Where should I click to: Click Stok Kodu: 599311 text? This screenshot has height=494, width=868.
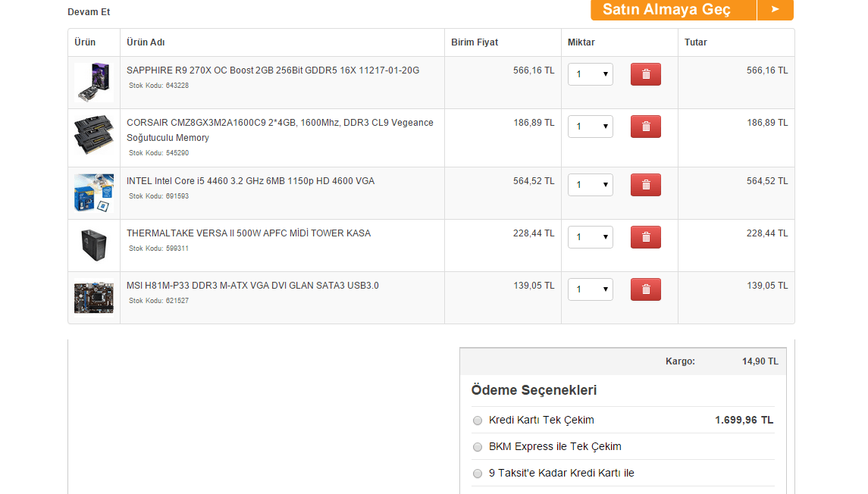pyautogui.click(x=159, y=249)
